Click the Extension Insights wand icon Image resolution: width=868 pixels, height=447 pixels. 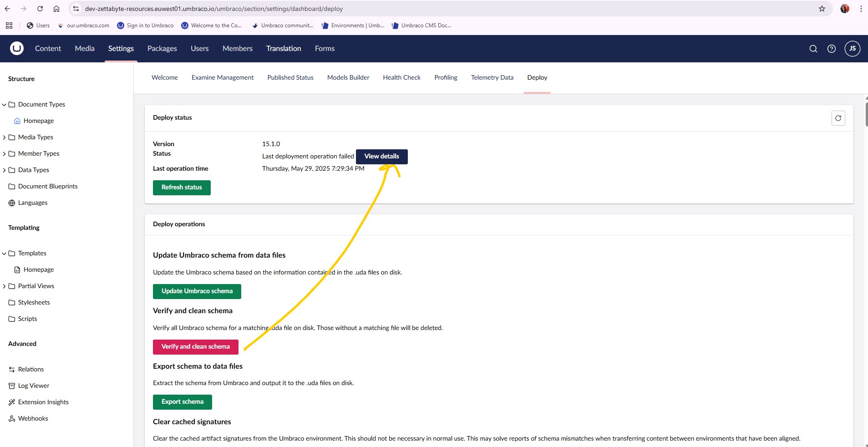click(12, 402)
